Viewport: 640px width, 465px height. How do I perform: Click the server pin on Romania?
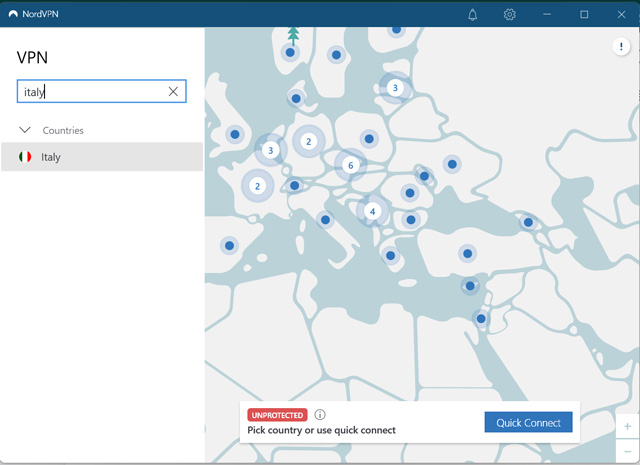click(410, 193)
